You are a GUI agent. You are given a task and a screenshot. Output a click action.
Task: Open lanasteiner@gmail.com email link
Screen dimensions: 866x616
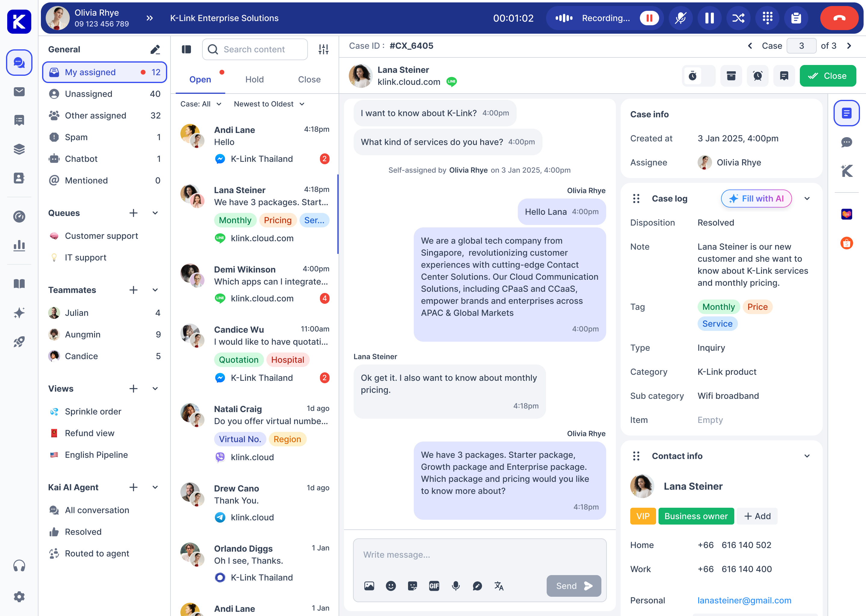pos(744,600)
